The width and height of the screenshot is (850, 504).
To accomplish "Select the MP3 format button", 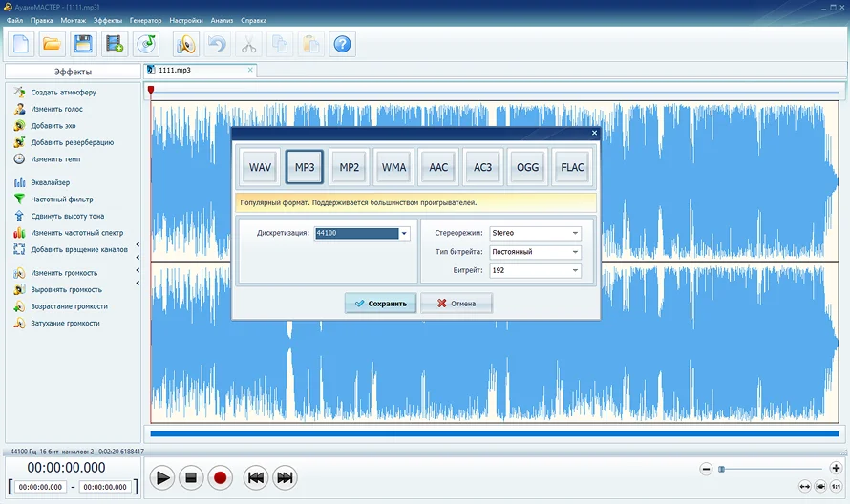I will (305, 167).
